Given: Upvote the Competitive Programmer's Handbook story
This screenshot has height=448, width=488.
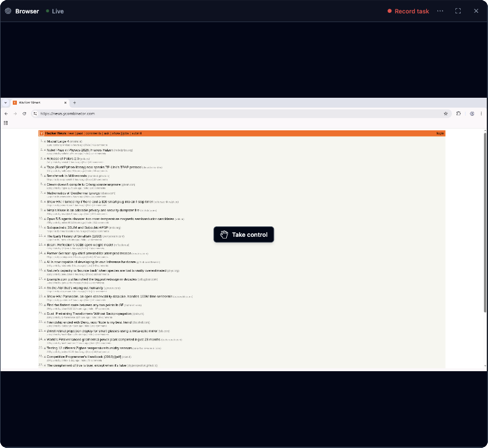Looking at the screenshot, I should tap(45, 357).
